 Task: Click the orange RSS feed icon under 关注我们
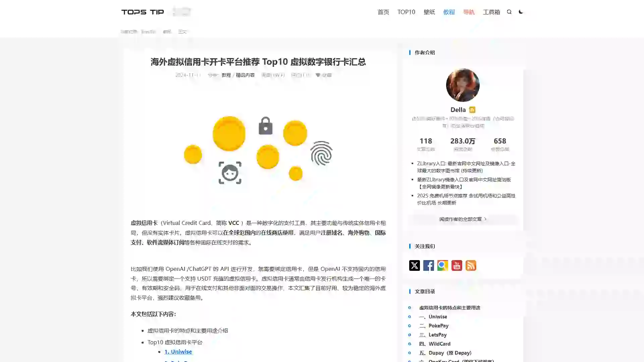(471, 265)
